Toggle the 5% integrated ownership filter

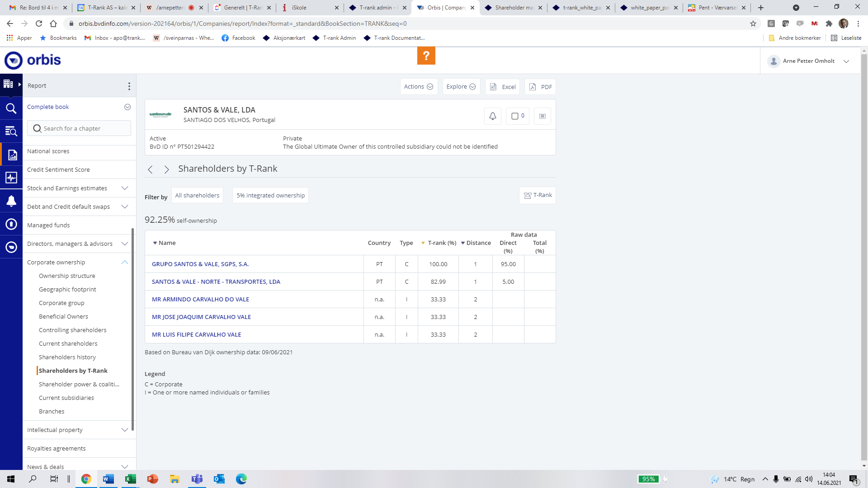[270, 195]
